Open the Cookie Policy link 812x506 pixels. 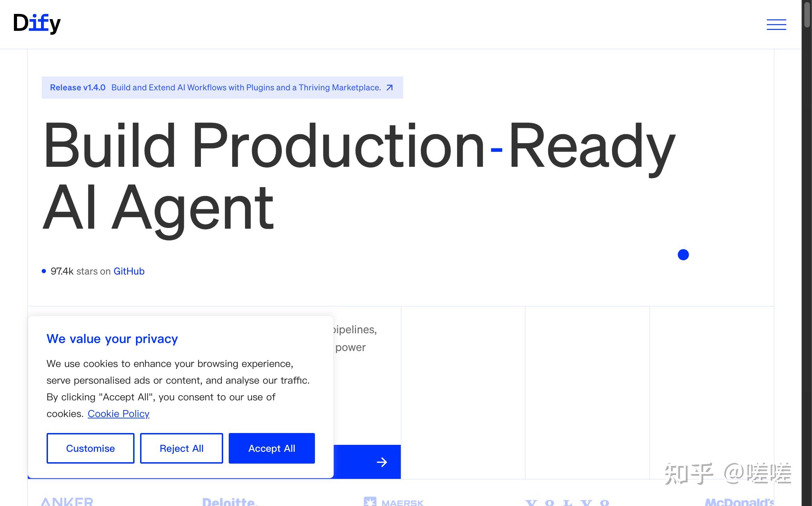coord(118,414)
